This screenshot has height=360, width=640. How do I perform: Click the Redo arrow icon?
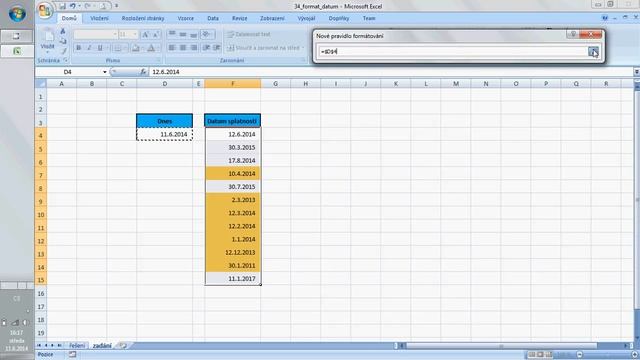tap(87, 6)
